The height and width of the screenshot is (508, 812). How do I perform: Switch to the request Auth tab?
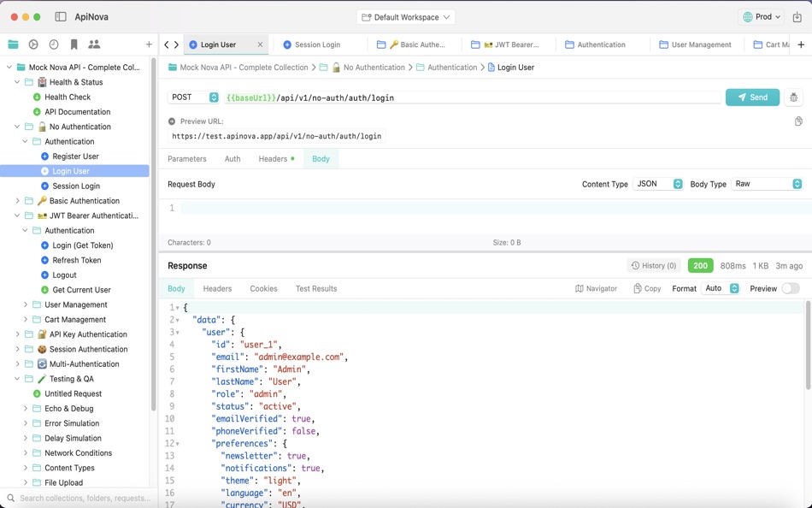point(232,159)
